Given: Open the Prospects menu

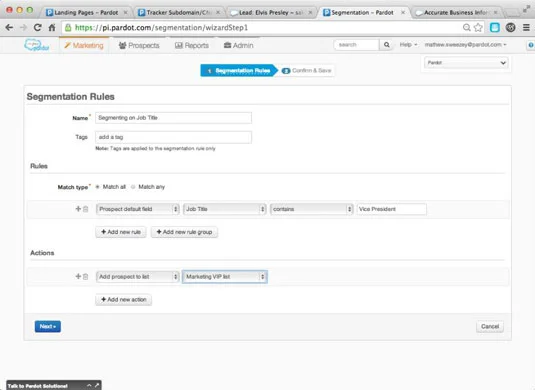Looking at the screenshot, I should (x=139, y=45).
